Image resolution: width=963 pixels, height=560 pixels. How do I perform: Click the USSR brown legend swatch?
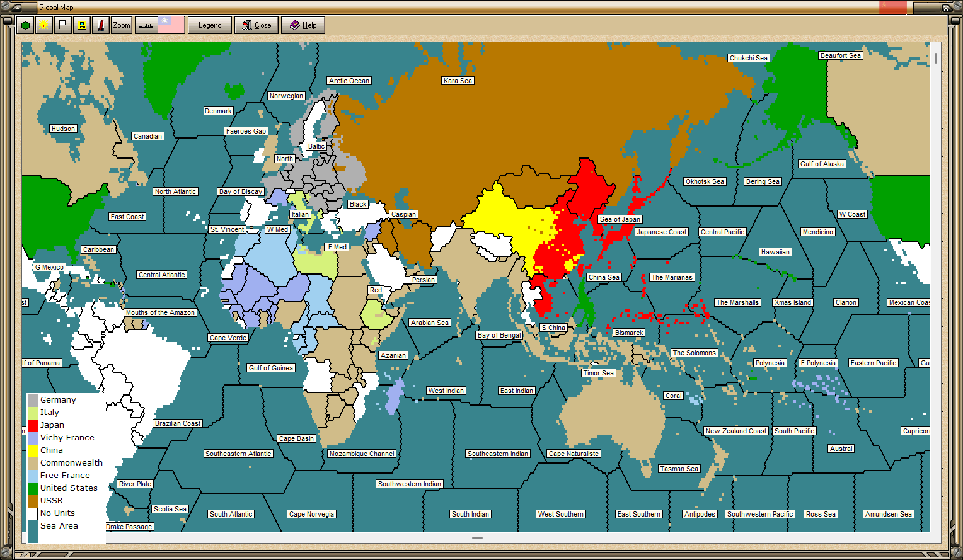tap(33, 501)
